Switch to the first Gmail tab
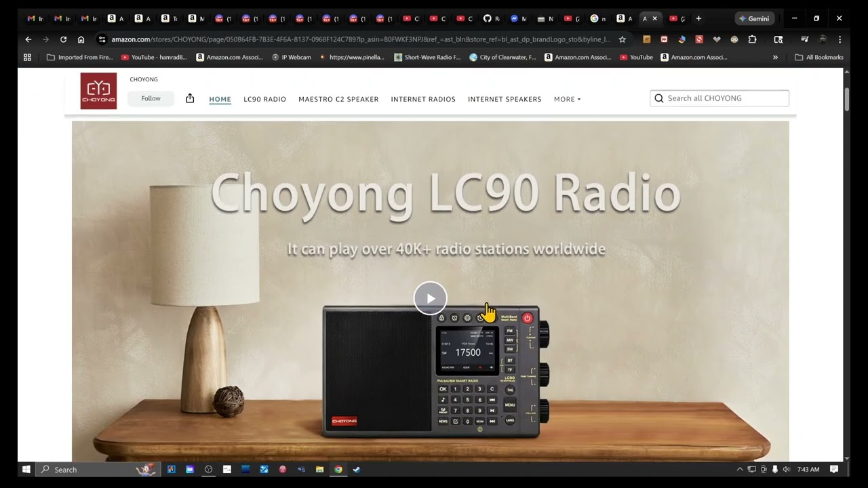The height and width of the screenshot is (488, 868). 35,18
